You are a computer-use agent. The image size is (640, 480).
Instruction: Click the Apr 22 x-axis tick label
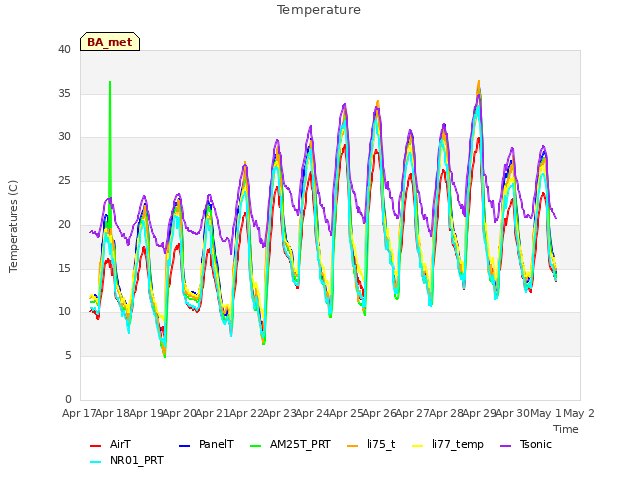pyautogui.click(x=246, y=413)
